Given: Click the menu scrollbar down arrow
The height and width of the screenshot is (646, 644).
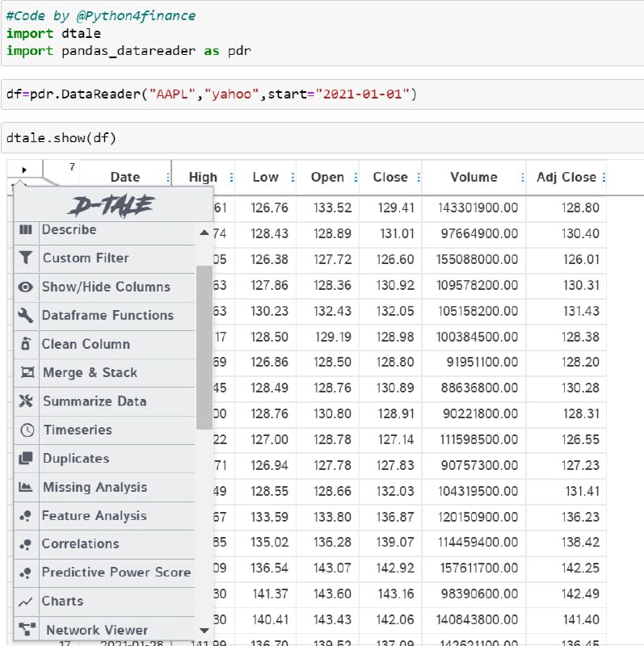Looking at the screenshot, I should pyautogui.click(x=204, y=631).
